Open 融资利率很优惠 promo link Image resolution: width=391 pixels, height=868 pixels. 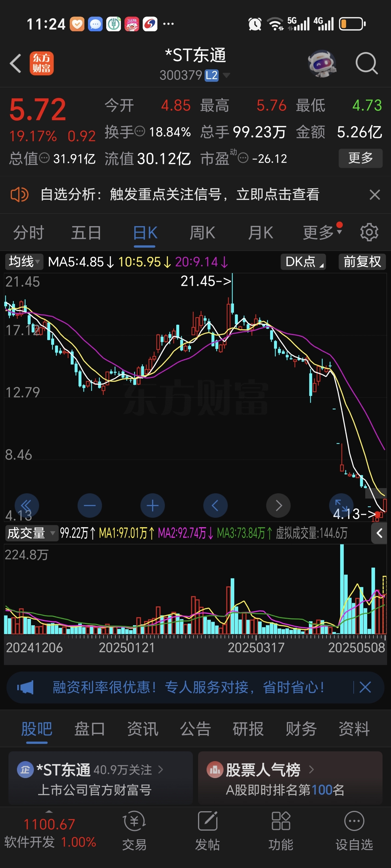tap(188, 687)
